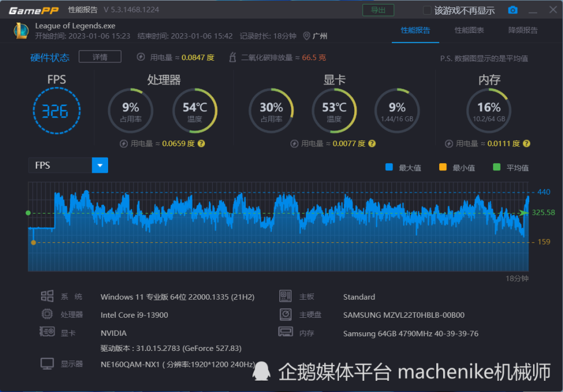Screen dimensions: 563x392
Task: Click the Windows system icon
Action: point(47,296)
